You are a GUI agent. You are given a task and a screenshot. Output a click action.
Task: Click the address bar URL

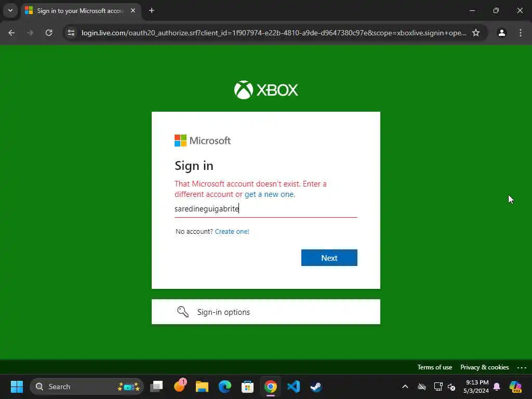pos(273,33)
